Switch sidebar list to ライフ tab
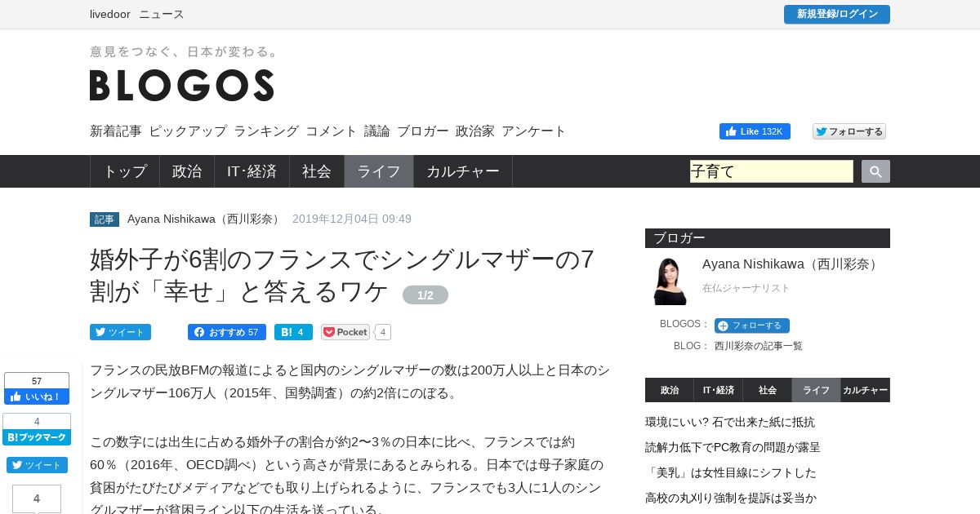 817,390
